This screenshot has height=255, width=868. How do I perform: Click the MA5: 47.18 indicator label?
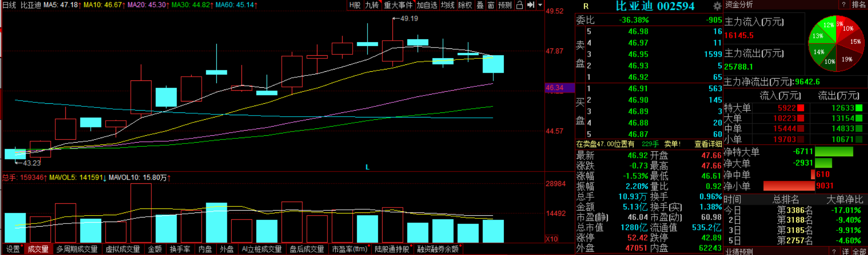(x=62, y=5)
